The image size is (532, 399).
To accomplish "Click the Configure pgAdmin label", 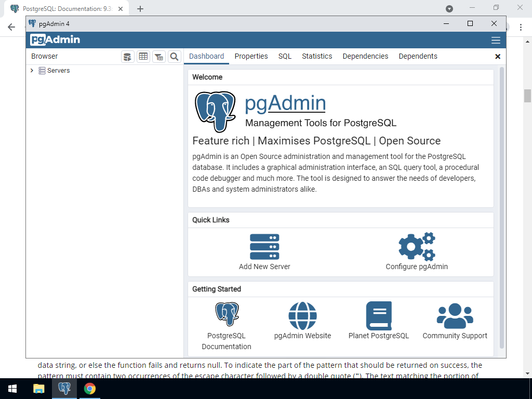I will pyautogui.click(x=417, y=267).
